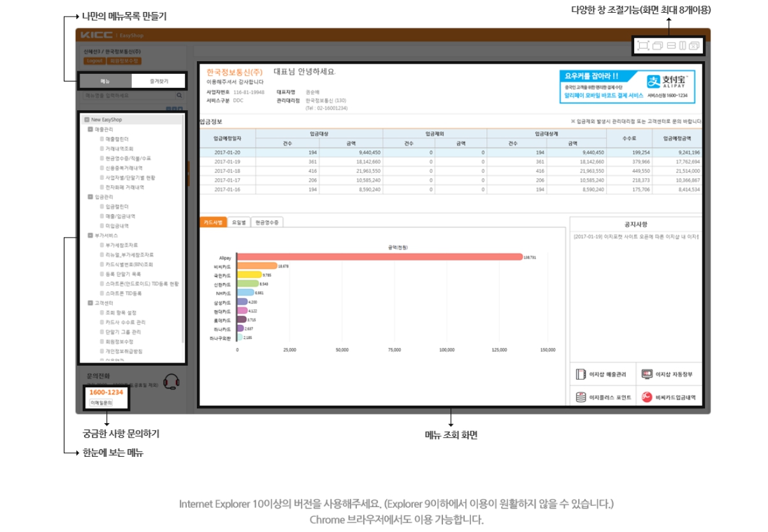Click the full-screen window layout icon
The height and width of the screenshot is (532, 768).
(x=643, y=45)
